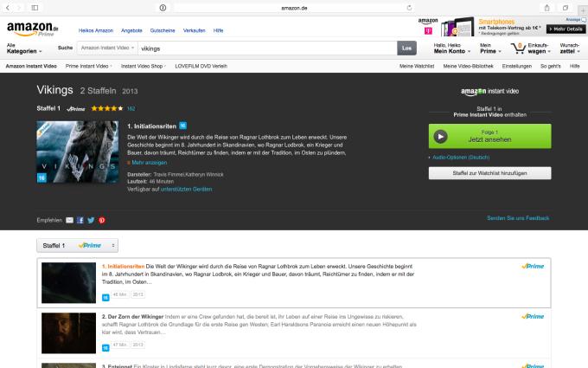Image resolution: width=588 pixels, height=368 pixels.
Task: Open Audio-Optionen (Deutsch) link
Action: click(461, 158)
